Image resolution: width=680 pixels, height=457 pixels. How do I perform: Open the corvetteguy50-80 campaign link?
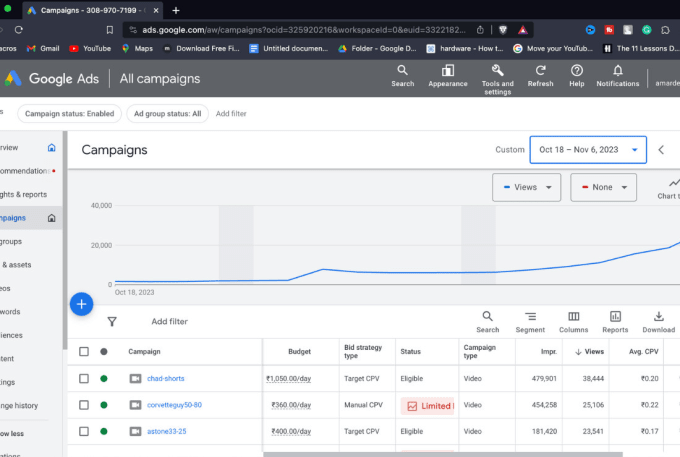174,405
